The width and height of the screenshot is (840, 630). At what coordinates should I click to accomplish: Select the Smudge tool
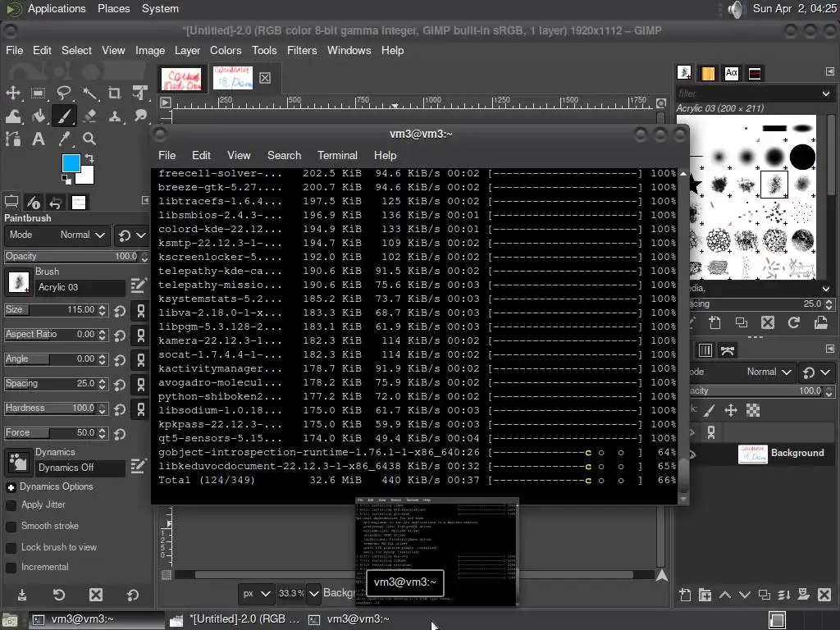tap(139, 116)
